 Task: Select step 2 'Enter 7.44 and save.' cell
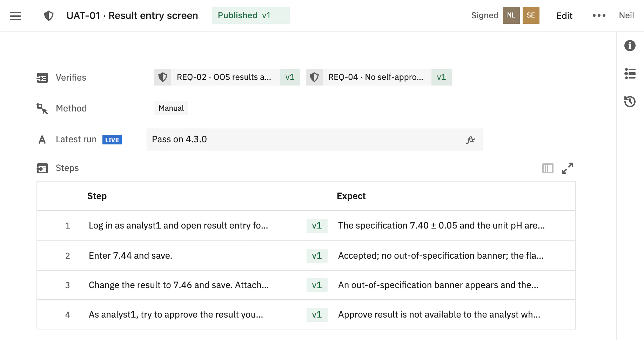[x=130, y=256]
